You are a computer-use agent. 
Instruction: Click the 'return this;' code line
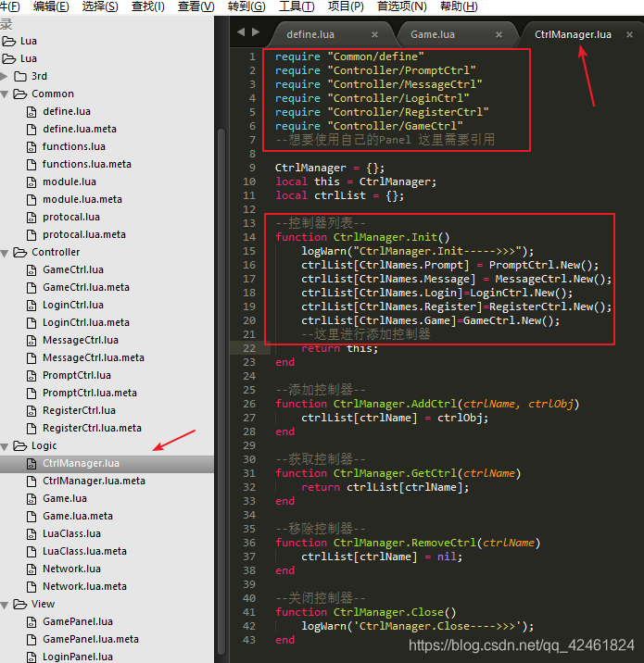(x=339, y=349)
